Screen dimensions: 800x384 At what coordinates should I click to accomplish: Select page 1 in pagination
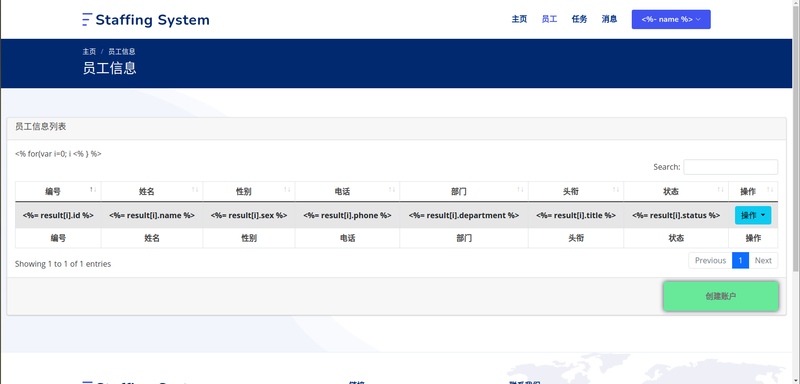pyautogui.click(x=740, y=260)
